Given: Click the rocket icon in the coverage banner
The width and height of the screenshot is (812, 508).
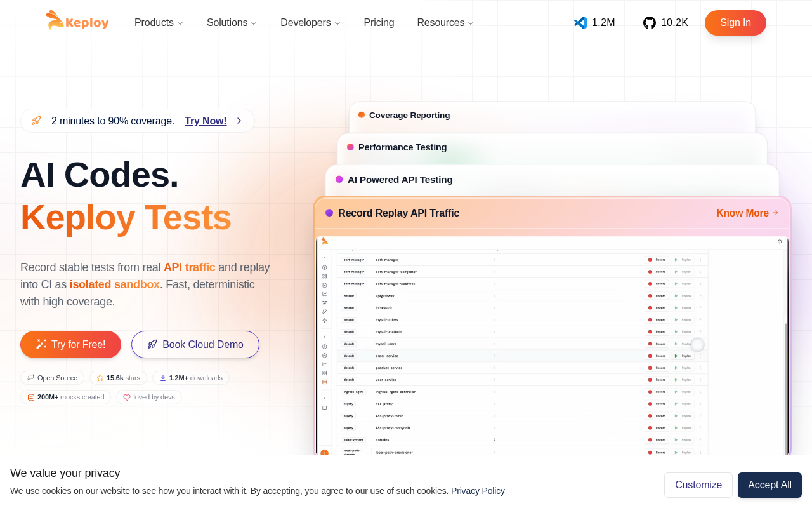Looking at the screenshot, I should coord(36,121).
